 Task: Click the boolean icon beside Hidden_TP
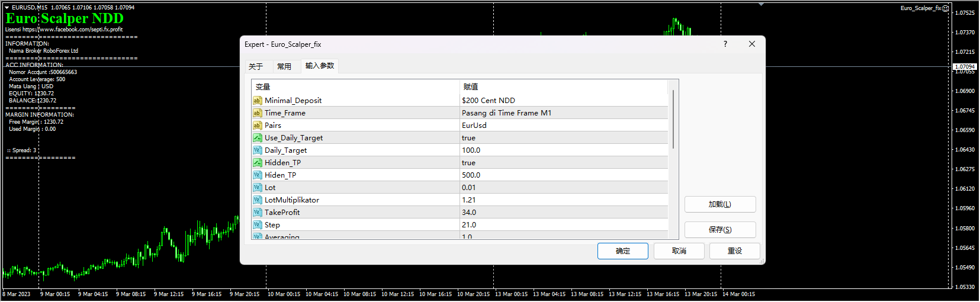pyautogui.click(x=257, y=163)
